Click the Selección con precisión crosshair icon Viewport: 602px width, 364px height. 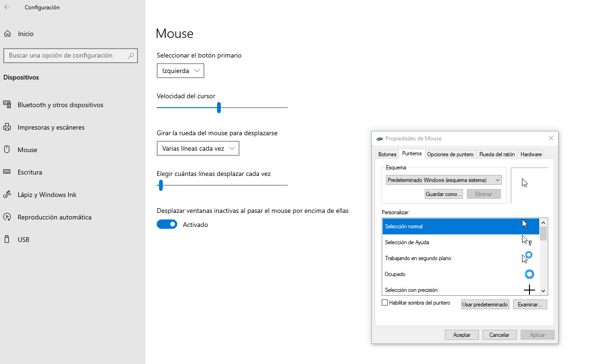click(x=529, y=290)
